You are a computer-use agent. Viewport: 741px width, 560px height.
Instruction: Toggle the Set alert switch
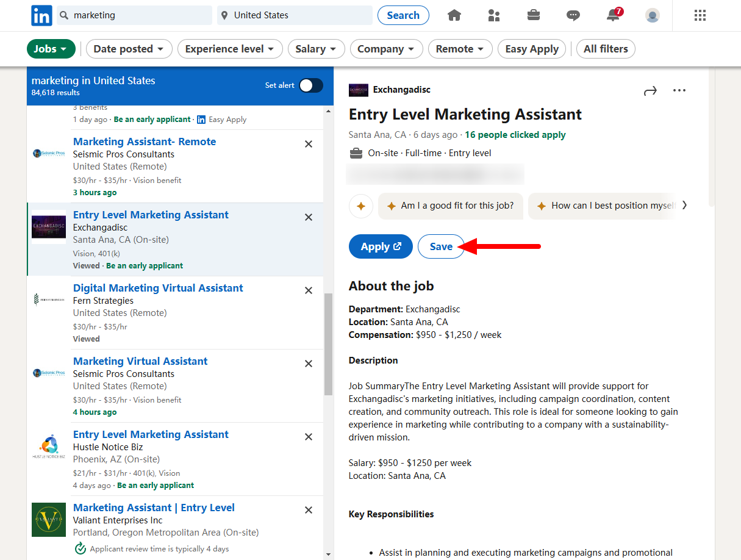coord(311,85)
